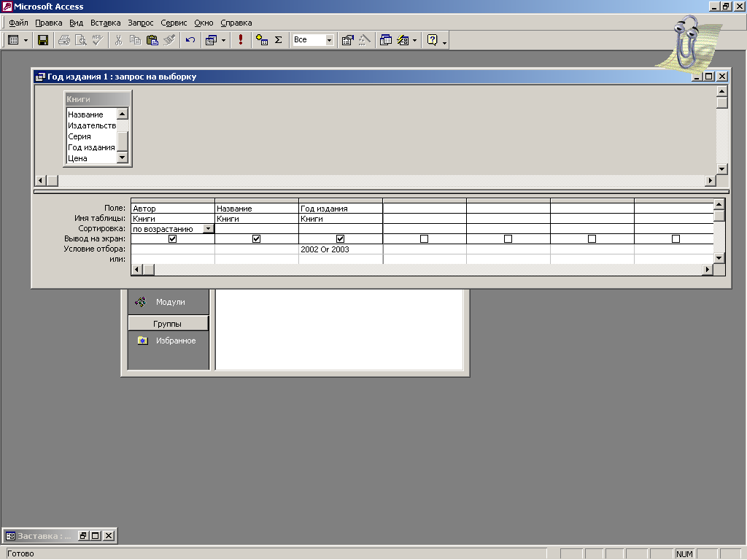Image resolution: width=747 pixels, height=560 pixels.
Task: Uncheck Show box under Название column
Action: click(x=256, y=238)
